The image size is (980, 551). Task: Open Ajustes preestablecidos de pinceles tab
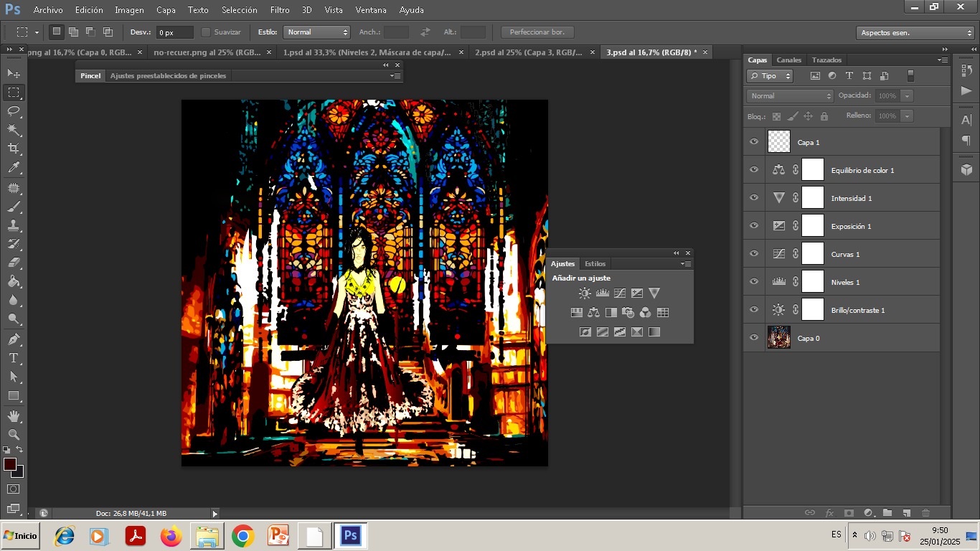click(168, 76)
